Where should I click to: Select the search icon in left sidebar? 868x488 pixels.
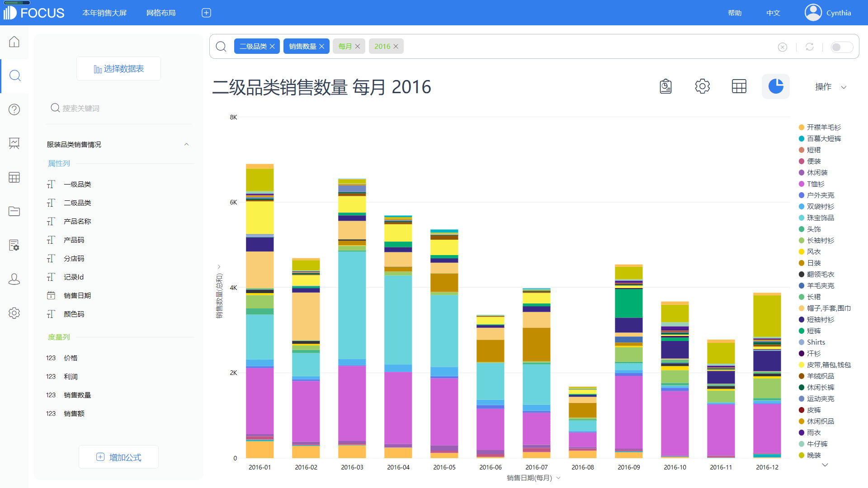pyautogui.click(x=15, y=76)
